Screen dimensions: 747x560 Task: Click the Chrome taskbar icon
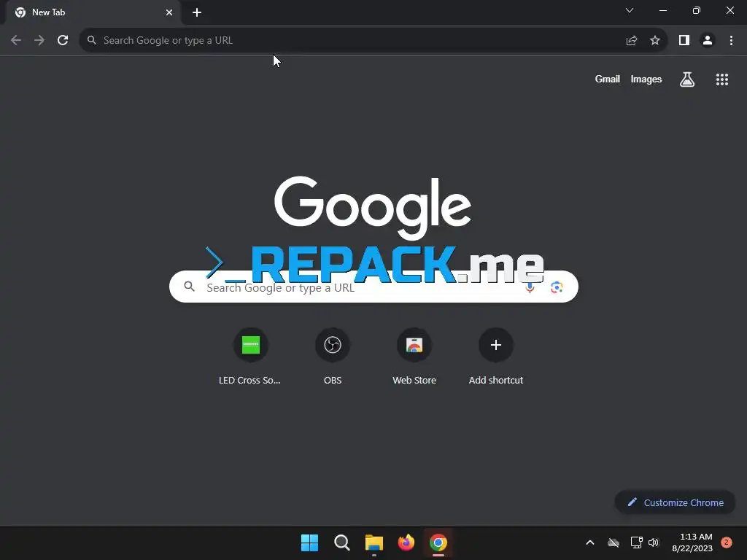(x=438, y=542)
